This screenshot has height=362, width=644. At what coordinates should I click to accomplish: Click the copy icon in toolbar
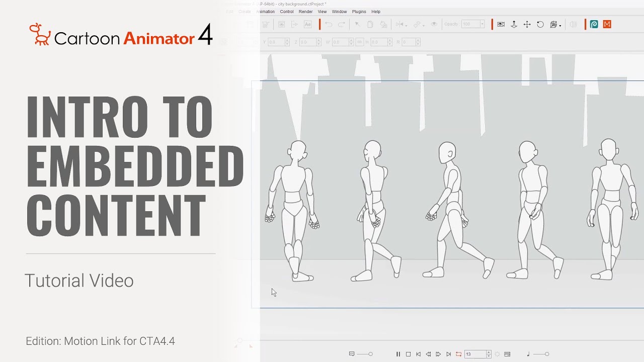point(370,24)
